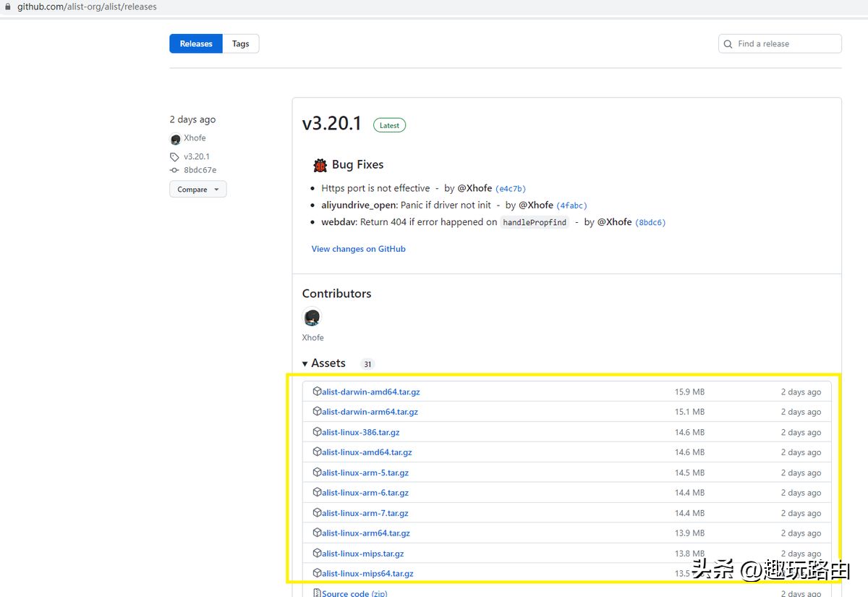This screenshot has width=868, height=597.
Task: Click the commit icon beside 8bdc67e
Action: (x=174, y=170)
